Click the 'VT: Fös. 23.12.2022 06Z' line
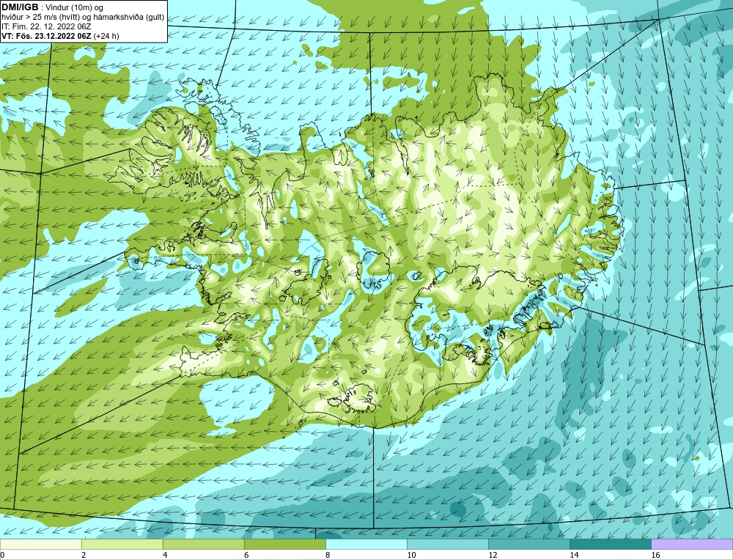 coord(46,36)
